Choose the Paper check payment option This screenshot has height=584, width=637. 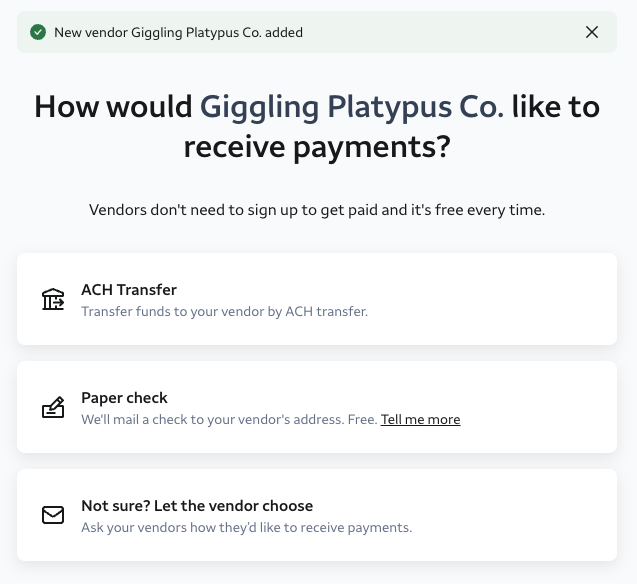[316, 407]
